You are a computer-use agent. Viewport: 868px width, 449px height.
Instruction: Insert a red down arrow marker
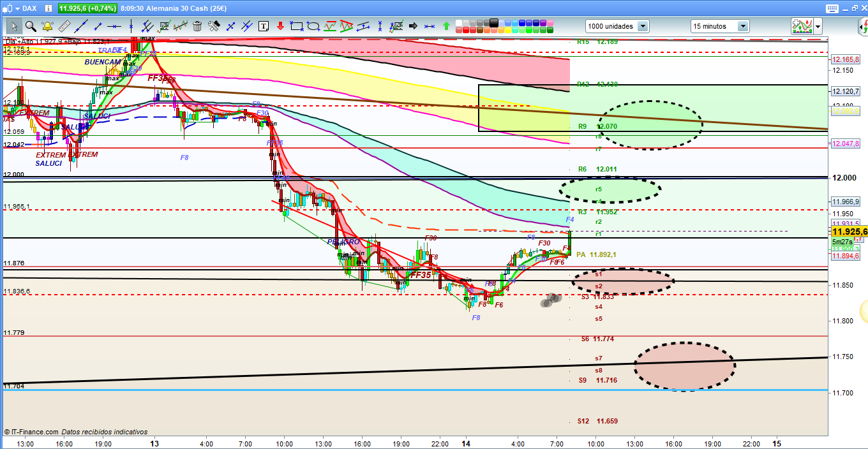(280, 26)
